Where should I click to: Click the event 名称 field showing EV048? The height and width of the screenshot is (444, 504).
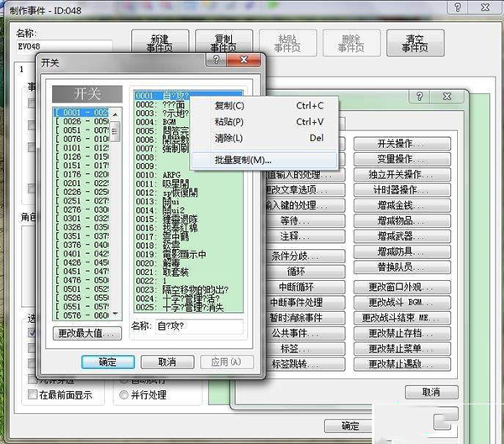pyautogui.click(x=65, y=46)
